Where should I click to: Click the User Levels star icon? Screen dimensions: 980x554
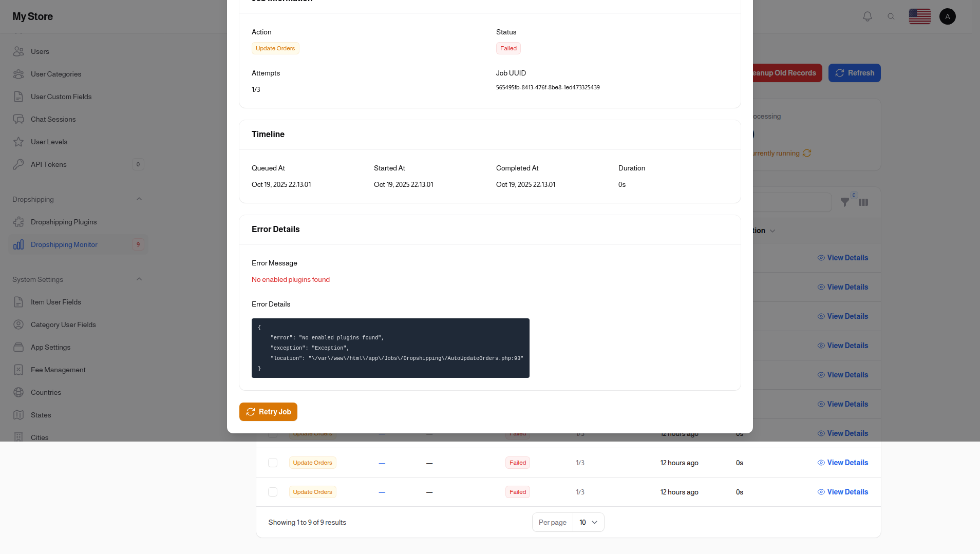point(18,142)
